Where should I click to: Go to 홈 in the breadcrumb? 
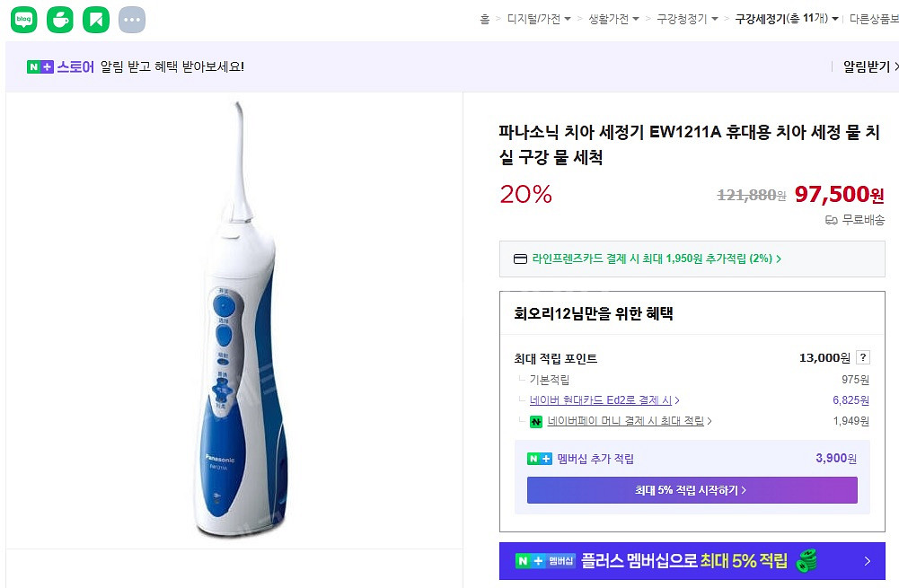[484, 18]
